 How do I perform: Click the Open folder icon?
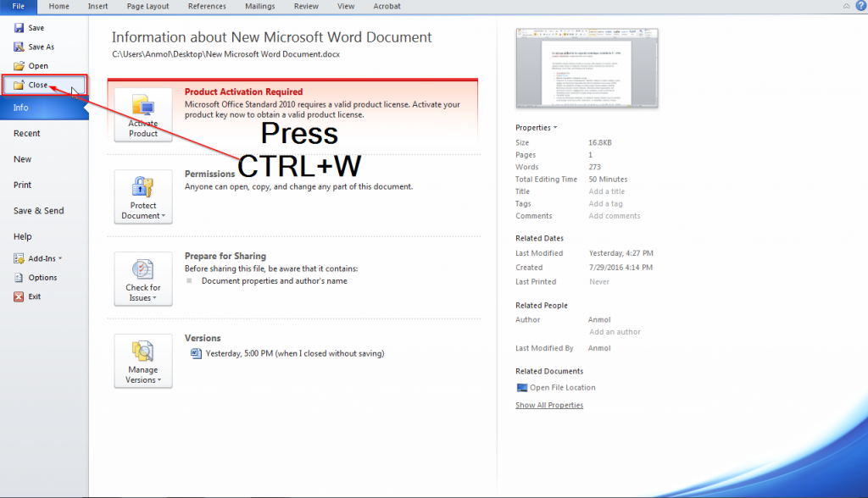click(19, 66)
